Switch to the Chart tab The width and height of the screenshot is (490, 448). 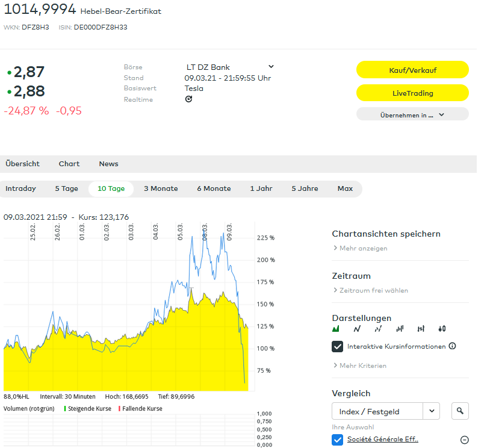click(69, 164)
